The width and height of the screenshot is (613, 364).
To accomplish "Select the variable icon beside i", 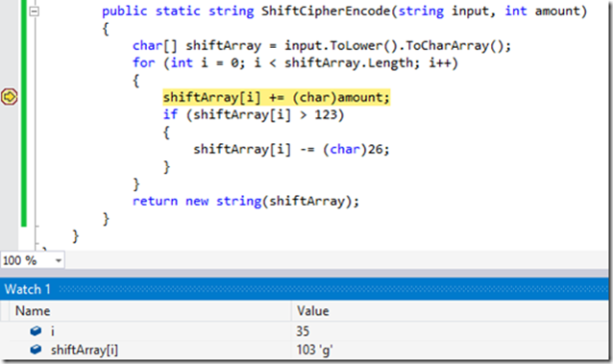I will (36, 331).
